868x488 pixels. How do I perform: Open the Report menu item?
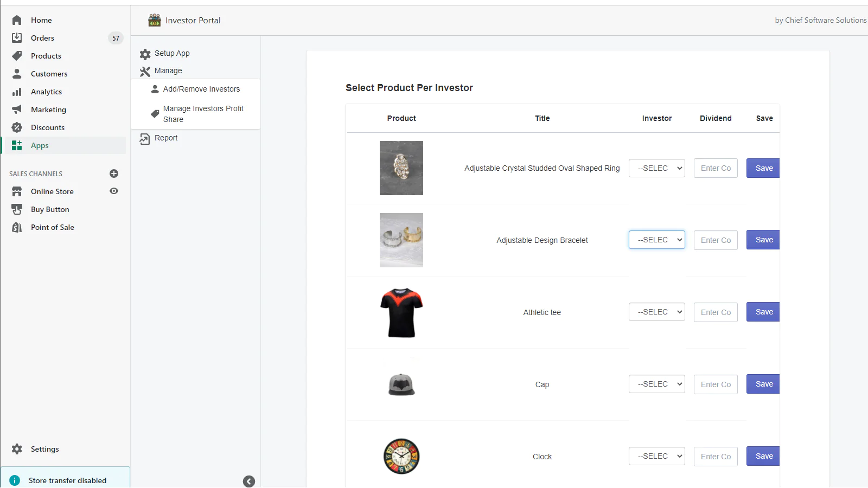[x=166, y=138]
